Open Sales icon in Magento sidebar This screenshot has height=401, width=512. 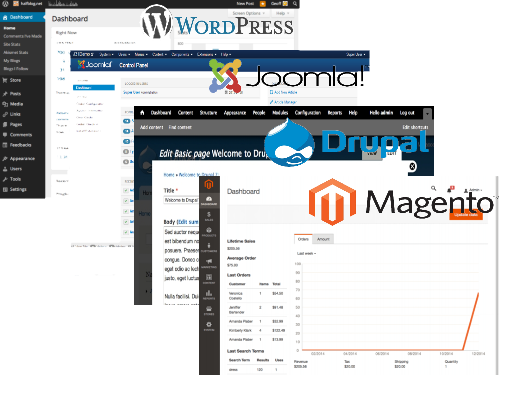pyautogui.click(x=209, y=216)
